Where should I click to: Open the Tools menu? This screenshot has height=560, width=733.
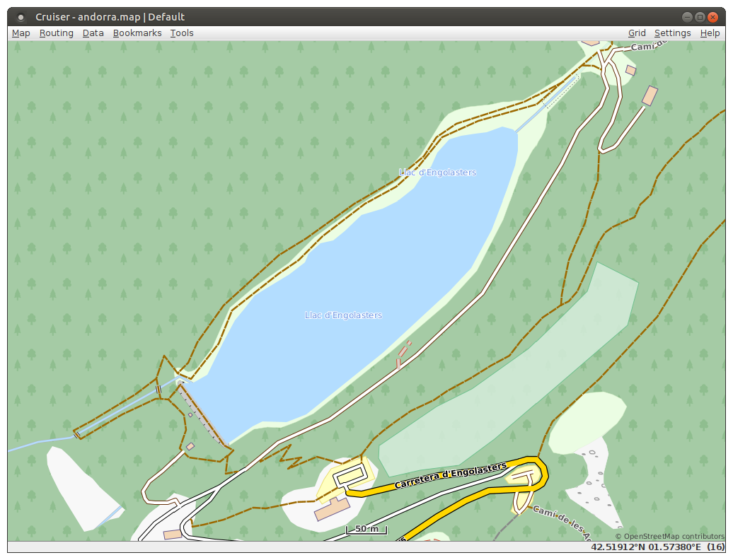tap(182, 33)
